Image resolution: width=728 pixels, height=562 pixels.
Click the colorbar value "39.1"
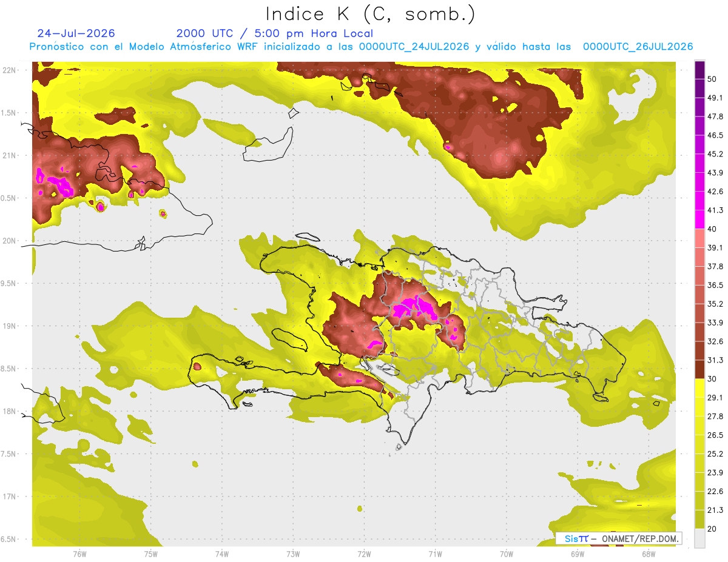click(x=715, y=247)
